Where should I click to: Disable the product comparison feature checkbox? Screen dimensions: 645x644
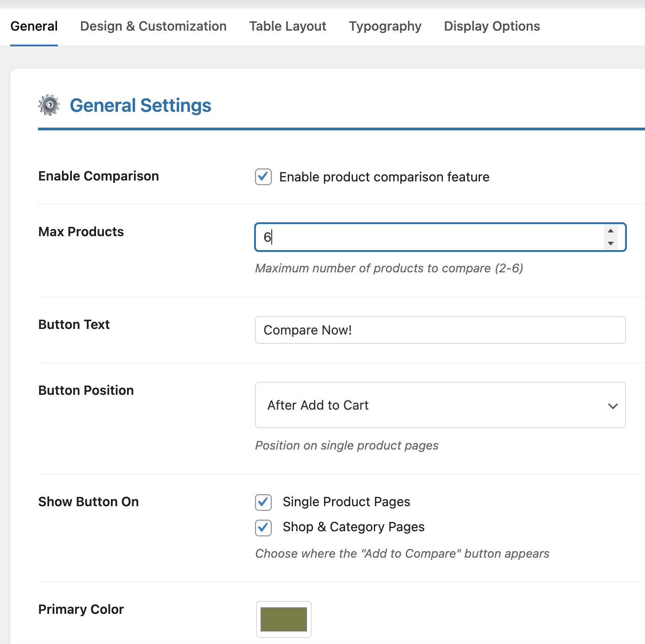(263, 177)
